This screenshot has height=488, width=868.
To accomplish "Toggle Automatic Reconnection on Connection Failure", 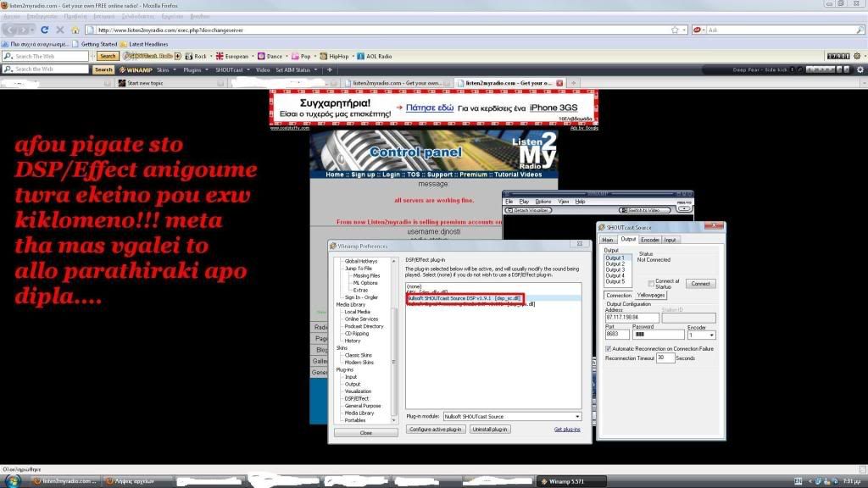I will (609, 348).
